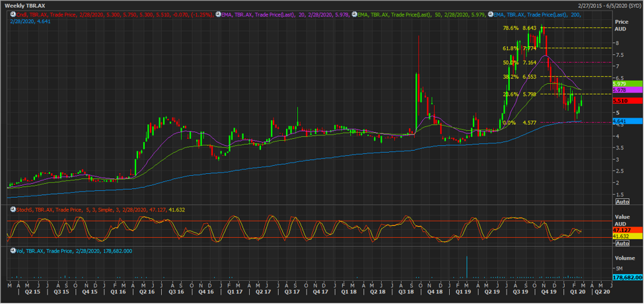Viewport: 644px width, 304px height.
Task: Select the red Cndl TBR.AX legend text
Action: coord(114,15)
